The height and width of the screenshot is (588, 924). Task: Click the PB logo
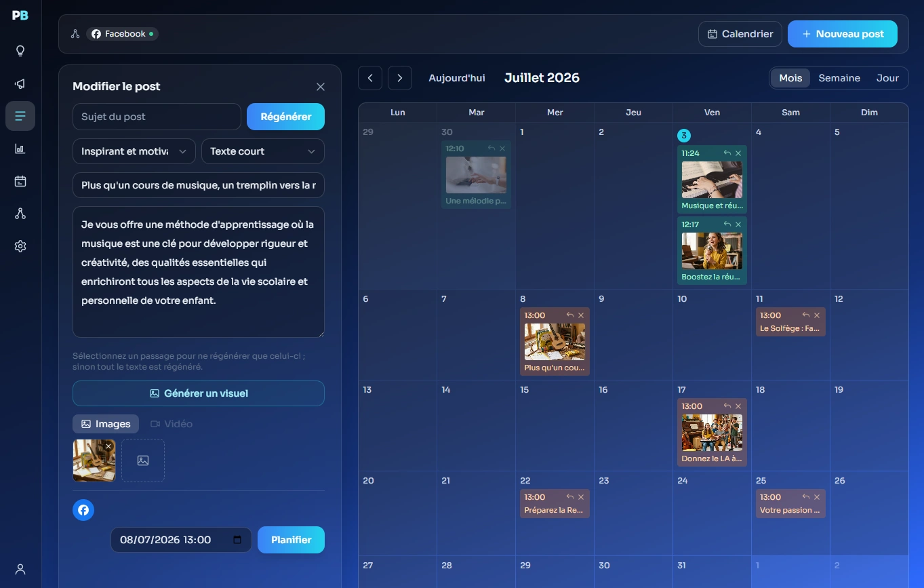pos(20,15)
